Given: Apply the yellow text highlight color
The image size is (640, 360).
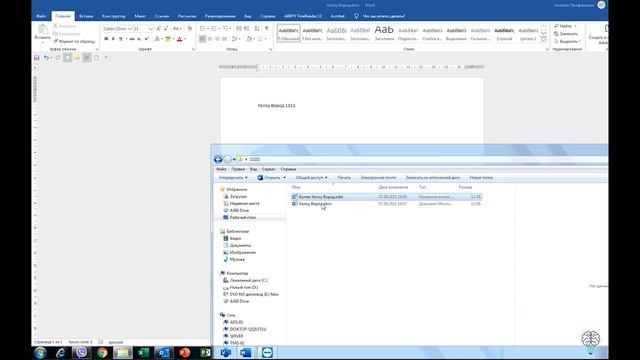Looking at the screenshot, I should (x=168, y=39).
